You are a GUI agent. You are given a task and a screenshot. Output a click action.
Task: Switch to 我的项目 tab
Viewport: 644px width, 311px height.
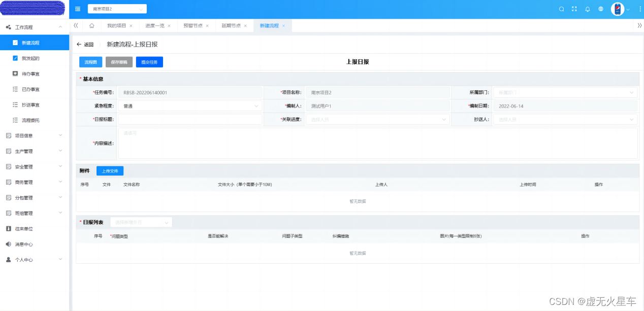[x=116, y=26]
